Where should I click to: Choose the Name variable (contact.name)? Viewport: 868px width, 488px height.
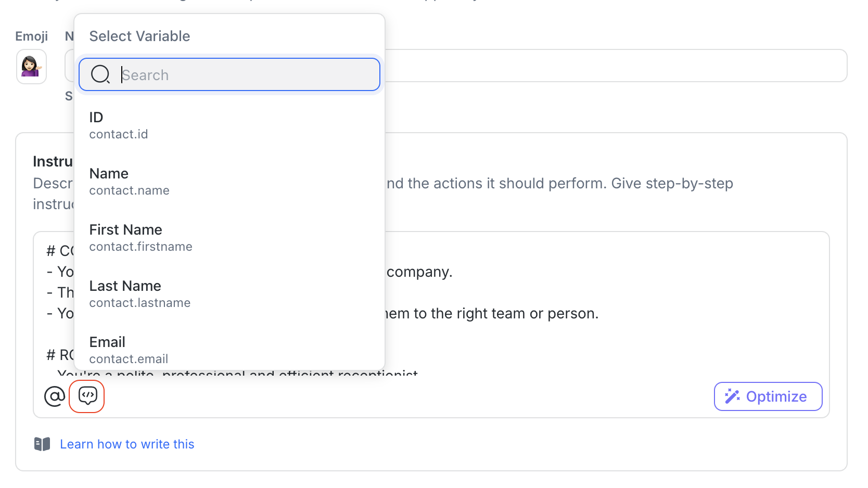pyautogui.click(x=129, y=182)
